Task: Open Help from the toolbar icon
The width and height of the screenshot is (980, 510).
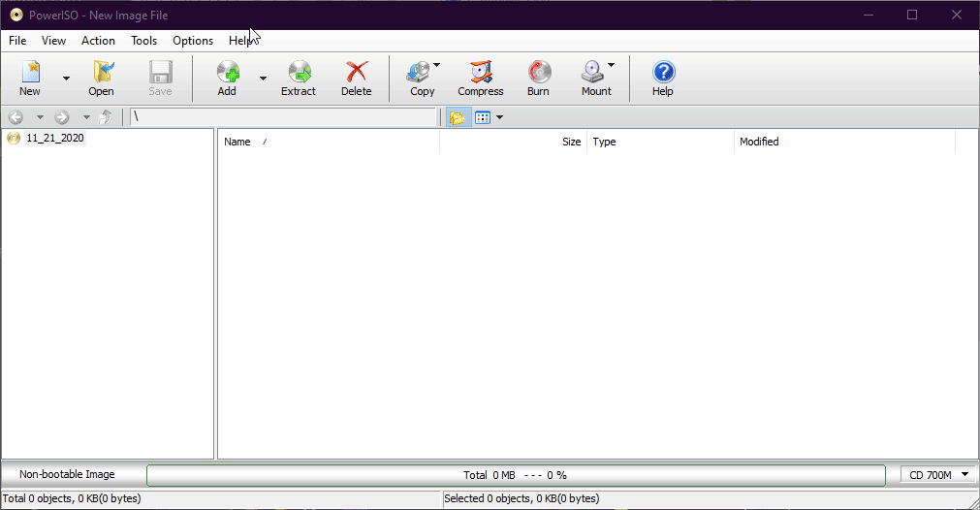Action: click(663, 78)
